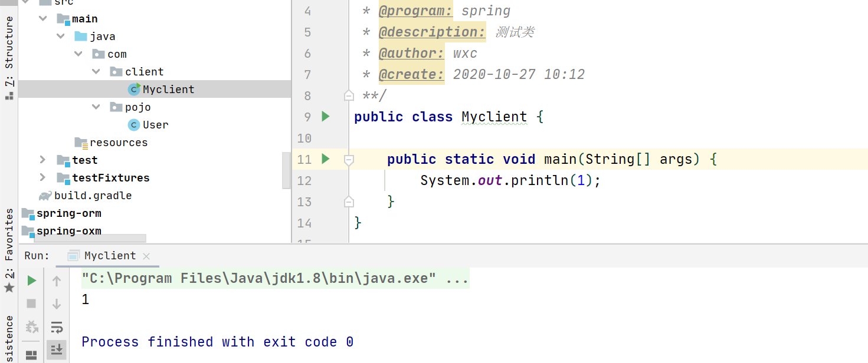
Task: Click the '2020-10-27 10:12' date in the comment
Action: [x=519, y=74]
